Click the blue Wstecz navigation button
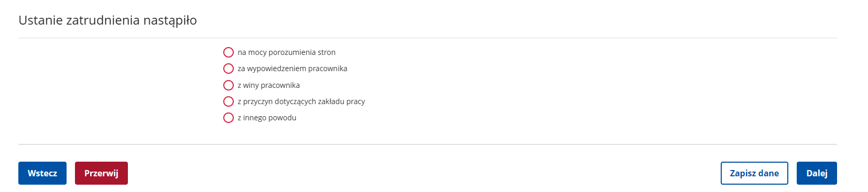 pos(42,173)
